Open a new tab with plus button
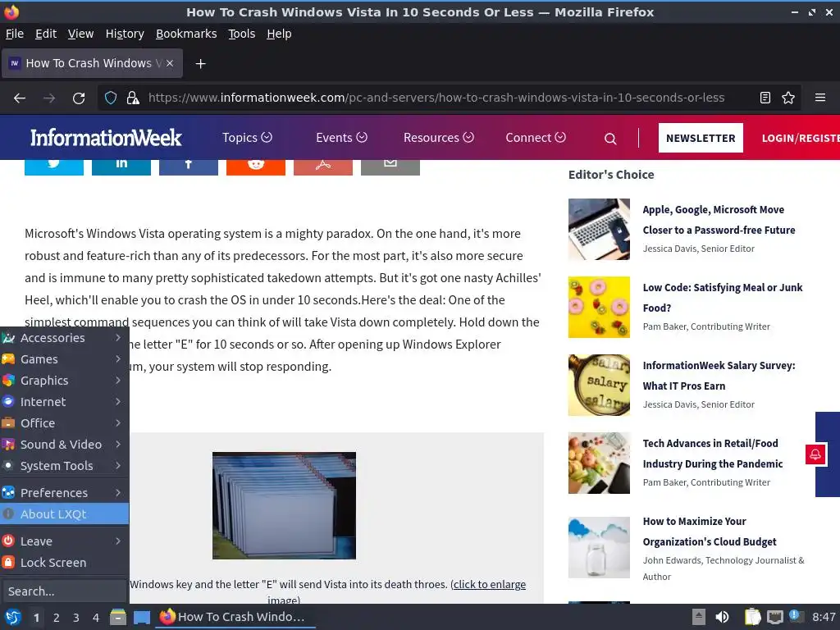 pyautogui.click(x=200, y=64)
